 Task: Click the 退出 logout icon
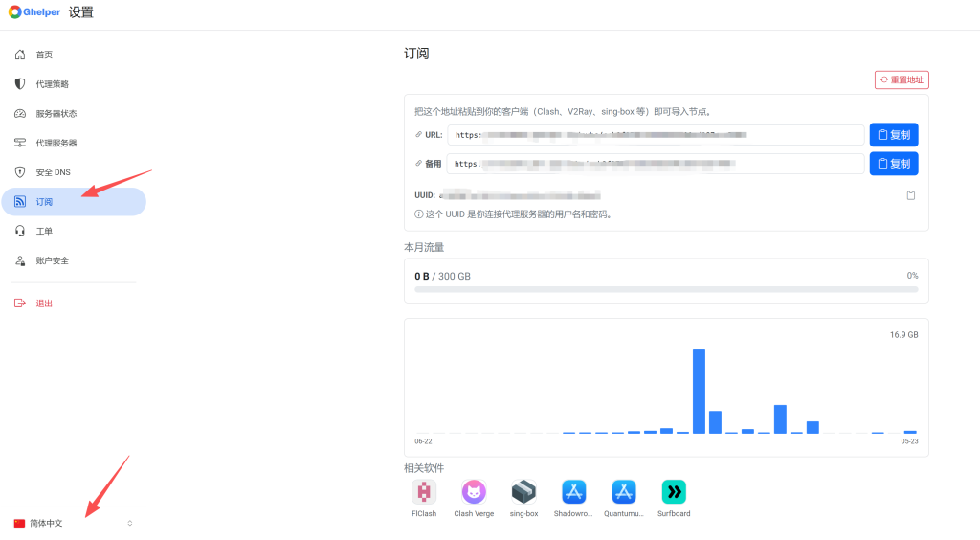[x=20, y=304]
